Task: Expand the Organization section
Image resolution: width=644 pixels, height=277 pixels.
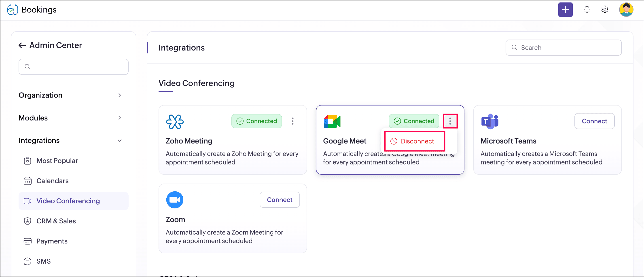Action: (70, 95)
